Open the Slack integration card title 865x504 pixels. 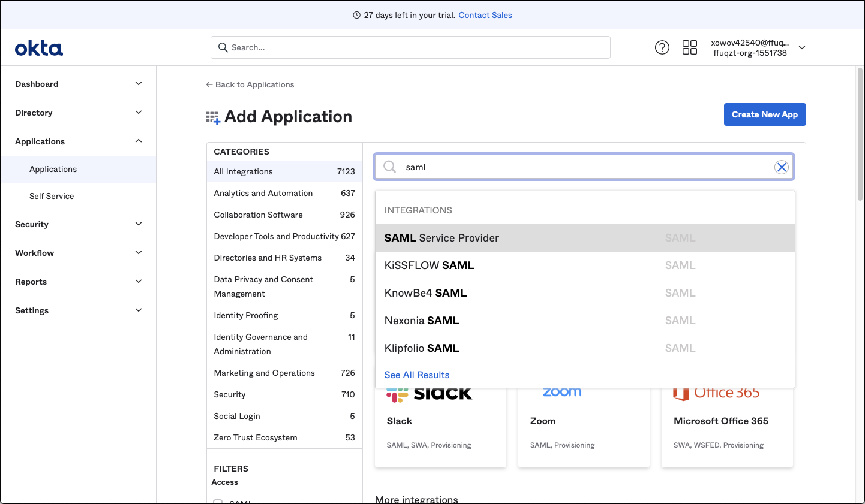pos(400,421)
